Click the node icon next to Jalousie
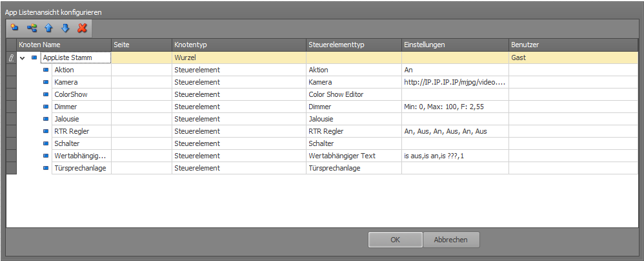Image resolution: width=644 pixels, height=261 pixels. (46, 120)
